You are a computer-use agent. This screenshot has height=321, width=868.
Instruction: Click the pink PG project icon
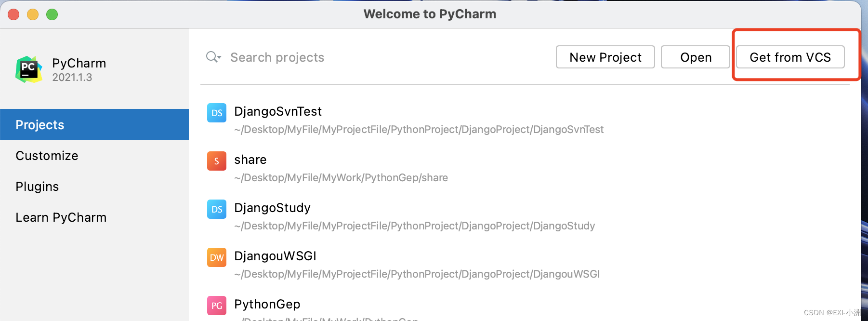point(217,306)
